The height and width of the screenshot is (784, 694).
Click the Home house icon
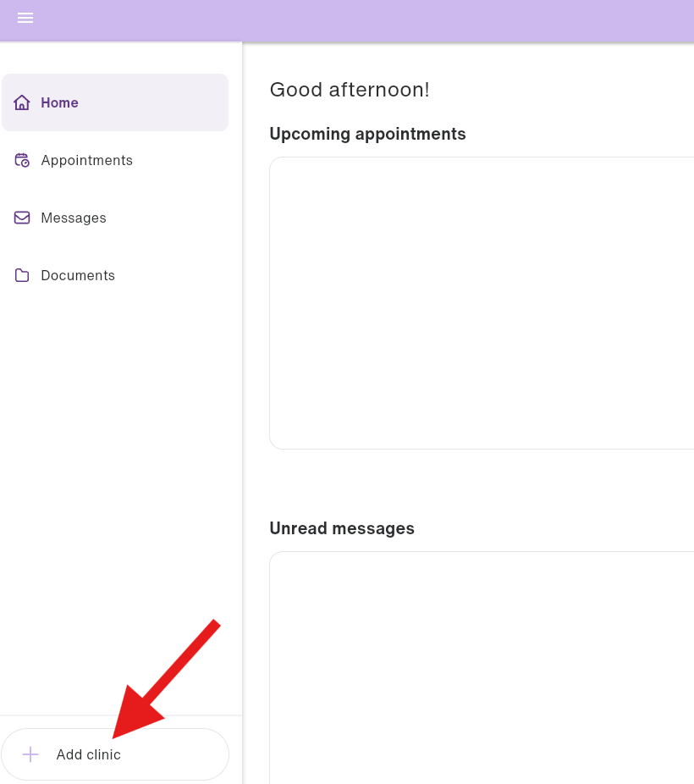click(x=22, y=102)
